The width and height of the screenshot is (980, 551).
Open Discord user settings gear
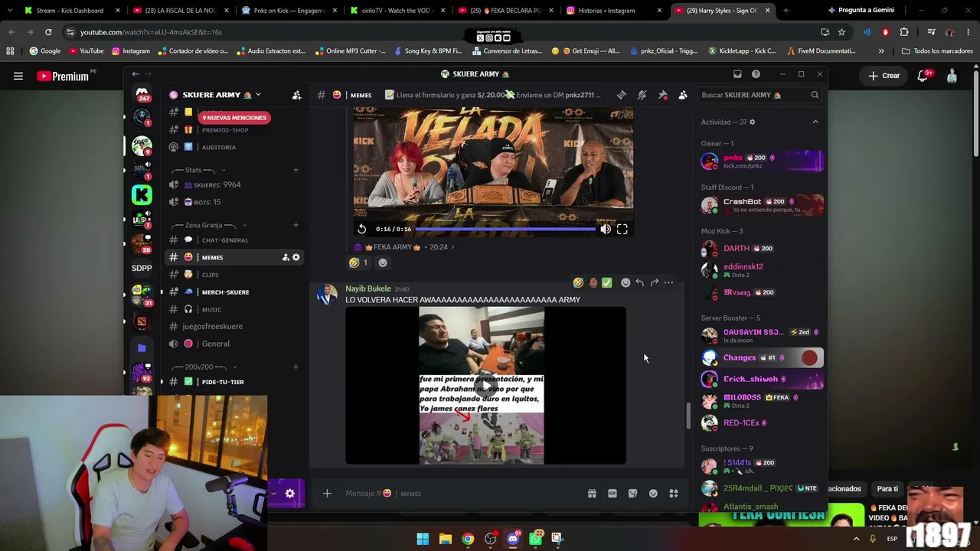click(290, 494)
